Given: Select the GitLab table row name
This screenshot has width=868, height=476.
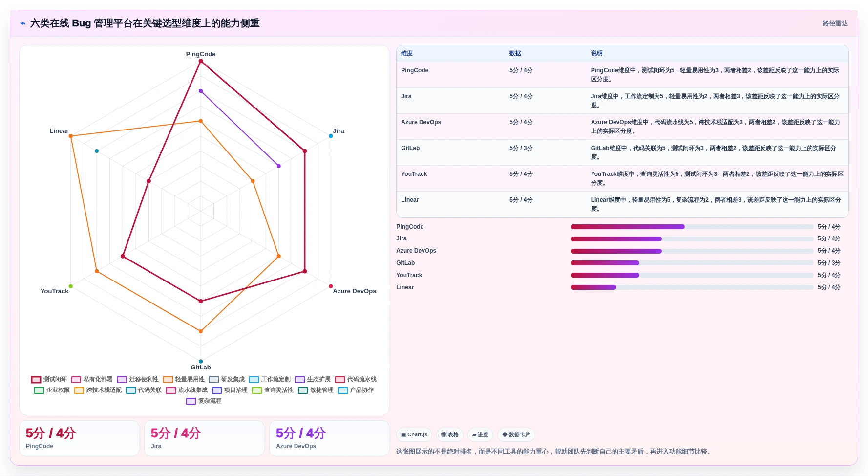Looking at the screenshot, I should [x=410, y=148].
